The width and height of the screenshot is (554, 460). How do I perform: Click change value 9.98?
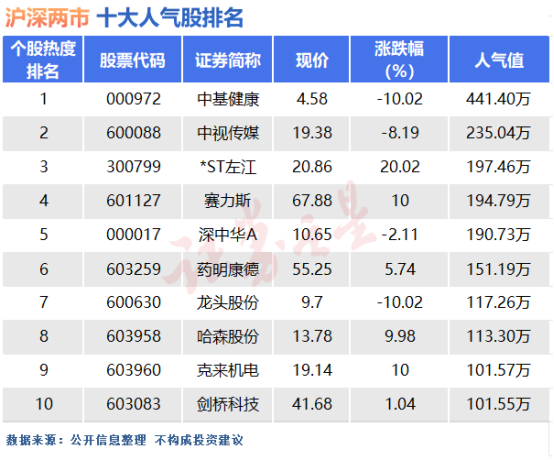point(400,336)
